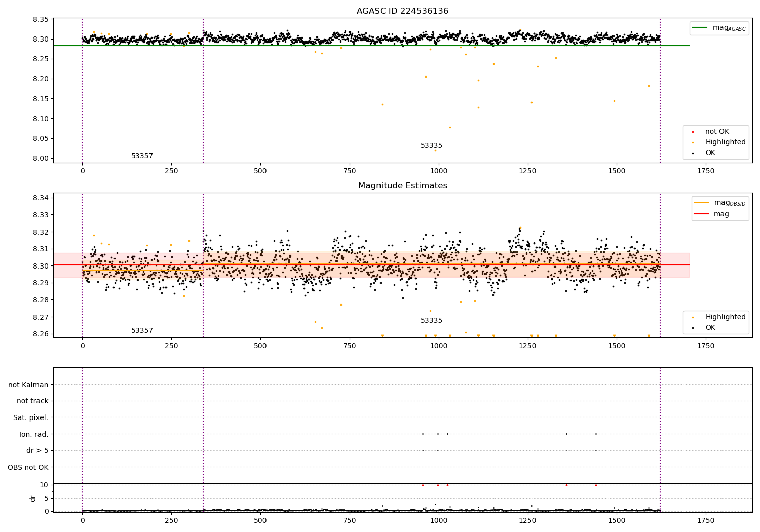Select the 'Sat. pixel.' row label

(x=31, y=418)
